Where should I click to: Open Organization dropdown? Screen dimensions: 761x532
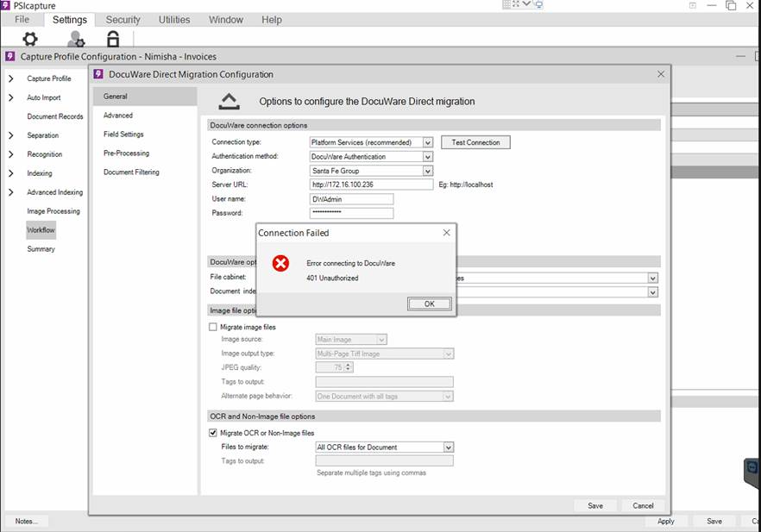427,171
